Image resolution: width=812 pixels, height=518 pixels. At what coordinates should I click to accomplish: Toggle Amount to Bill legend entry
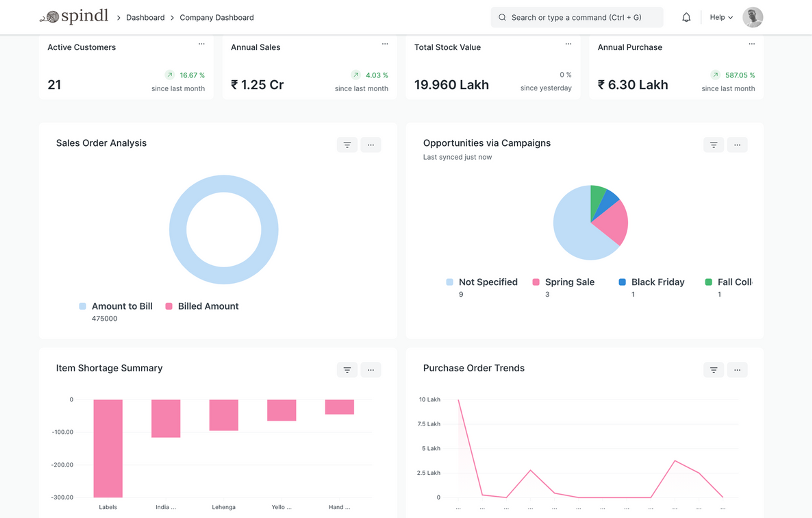click(x=122, y=306)
